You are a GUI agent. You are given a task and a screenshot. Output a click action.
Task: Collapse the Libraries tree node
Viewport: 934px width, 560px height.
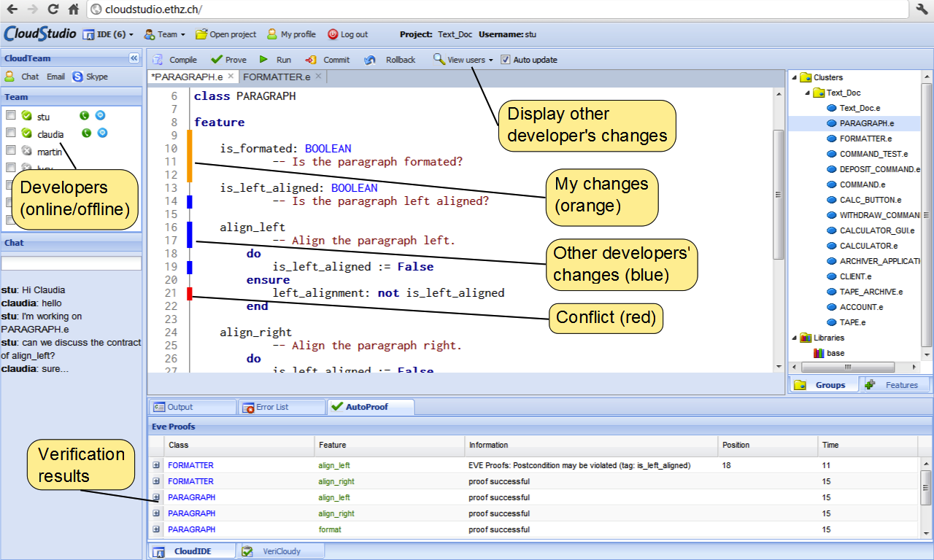click(793, 338)
